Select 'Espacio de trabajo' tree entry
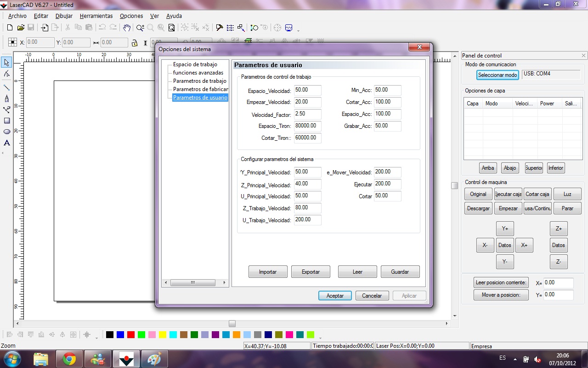This screenshot has height=368, width=588. pyautogui.click(x=195, y=64)
